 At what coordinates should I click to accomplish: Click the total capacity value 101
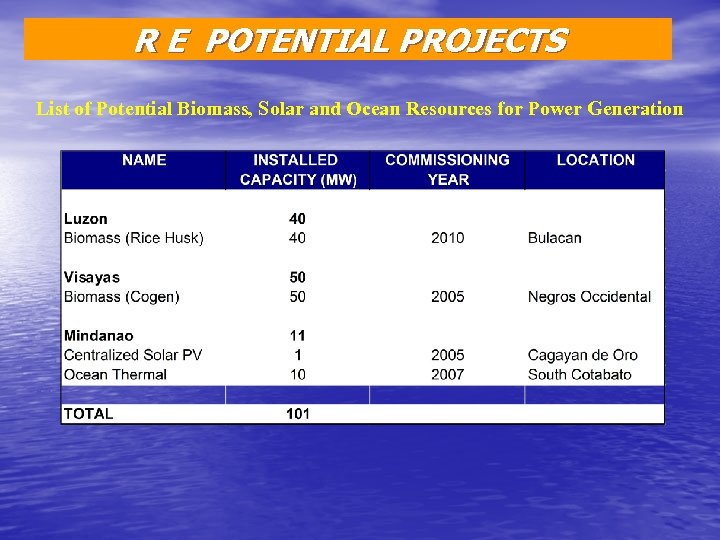298,414
